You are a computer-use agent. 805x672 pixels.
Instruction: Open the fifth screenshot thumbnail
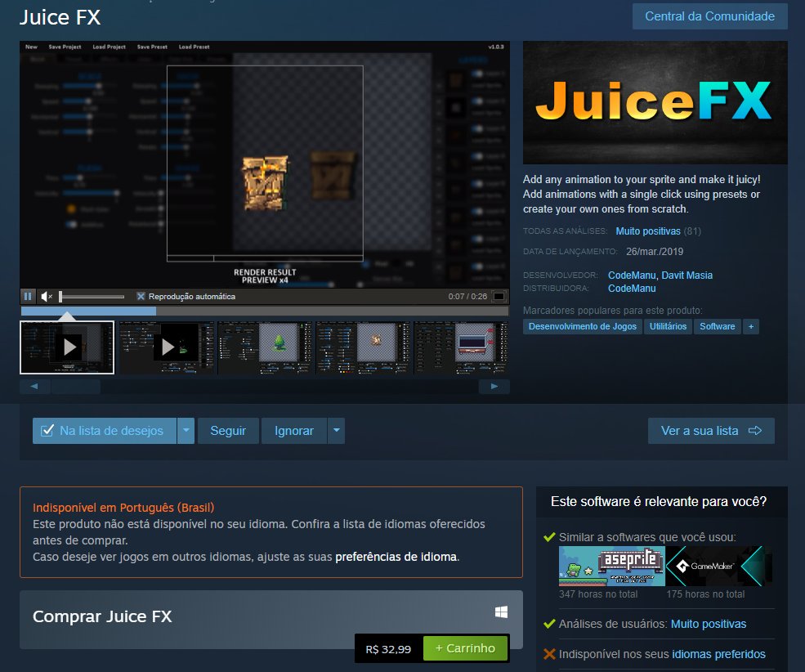pos(462,347)
